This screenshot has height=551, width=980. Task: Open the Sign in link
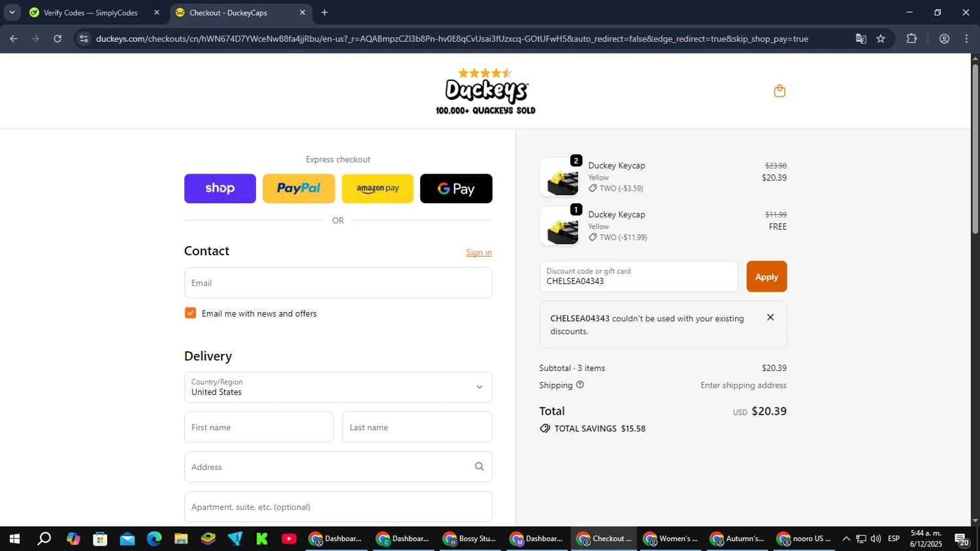[x=479, y=253]
